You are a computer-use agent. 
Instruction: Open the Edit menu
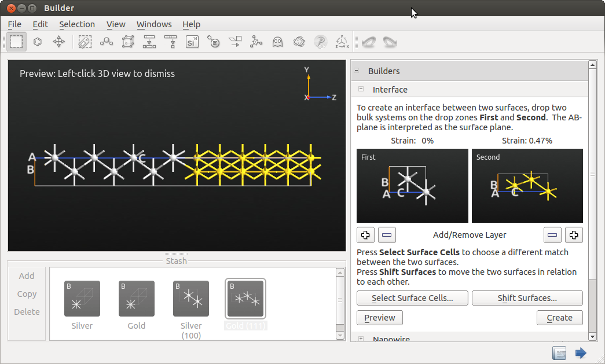click(40, 24)
